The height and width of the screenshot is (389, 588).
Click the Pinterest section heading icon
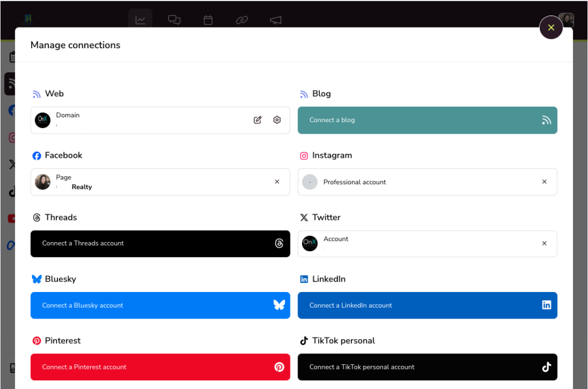pyautogui.click(x=37, y=341)
